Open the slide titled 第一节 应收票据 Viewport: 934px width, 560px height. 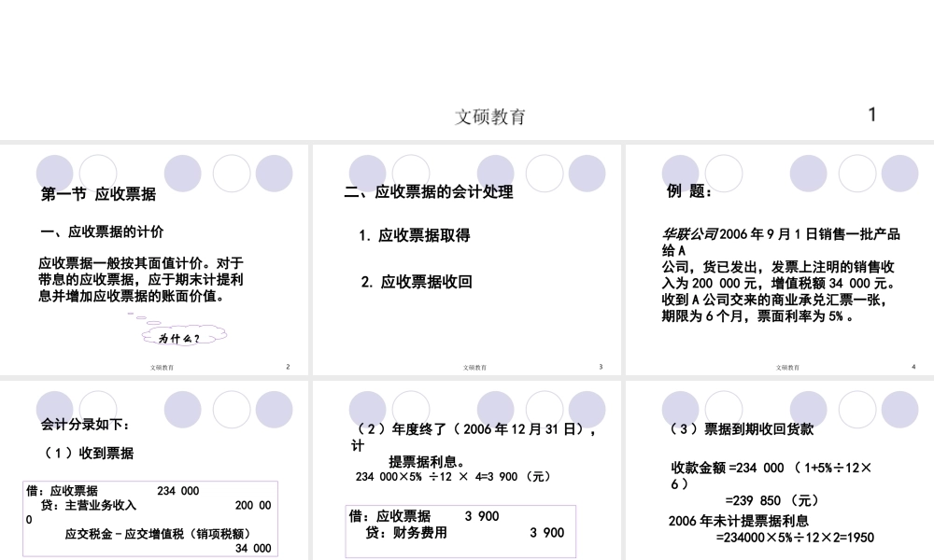pyautogui.click(x=154, y=259)
